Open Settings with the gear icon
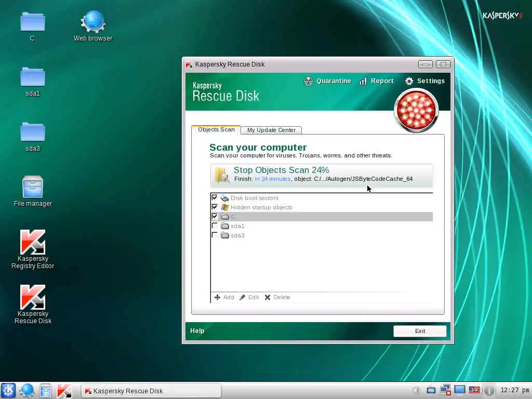Screen dimensions: 532x399 click(x=424, y=81)
